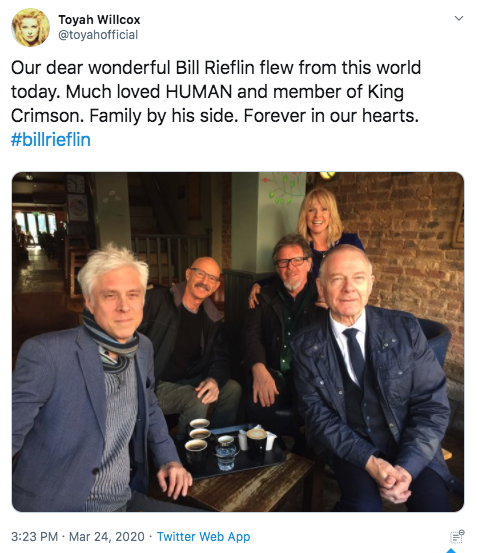This screenshot has height=553, width=477.
Task: Select the Mar 24, 2020 date text
Action: pyautogui.click(x=107, y=536)
